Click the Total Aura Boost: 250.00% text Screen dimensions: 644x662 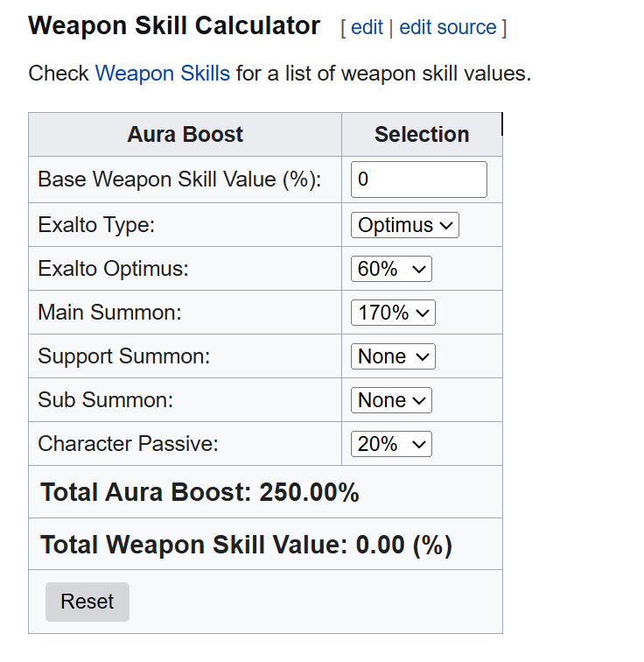click(199, 492)
